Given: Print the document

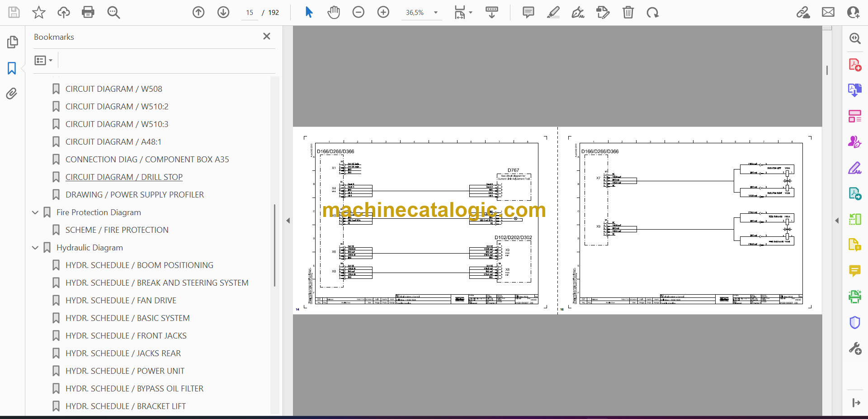Looking at the screenshot, I should tap(88, 12).
